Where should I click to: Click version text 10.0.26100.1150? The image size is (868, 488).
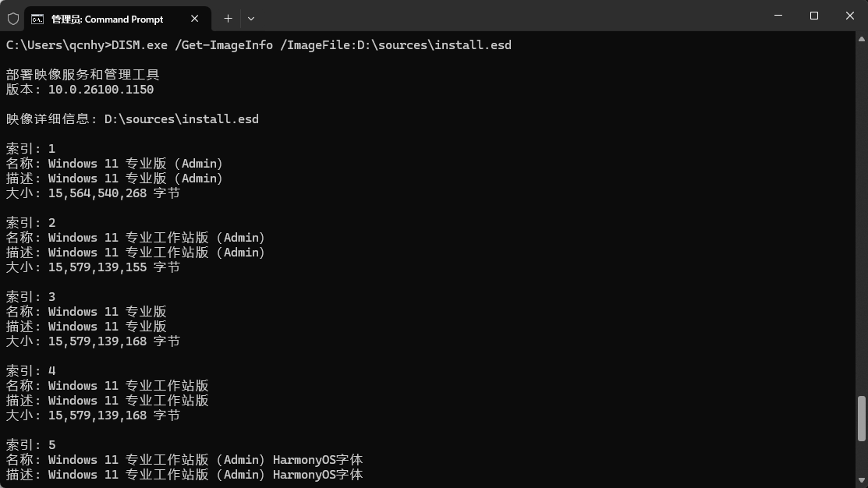point(101,90)
